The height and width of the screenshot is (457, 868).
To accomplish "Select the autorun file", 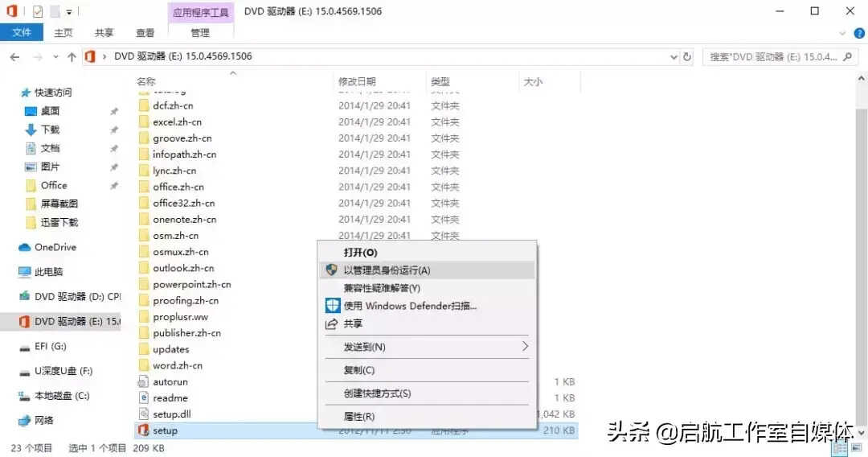I will click(x=170, y=382).
